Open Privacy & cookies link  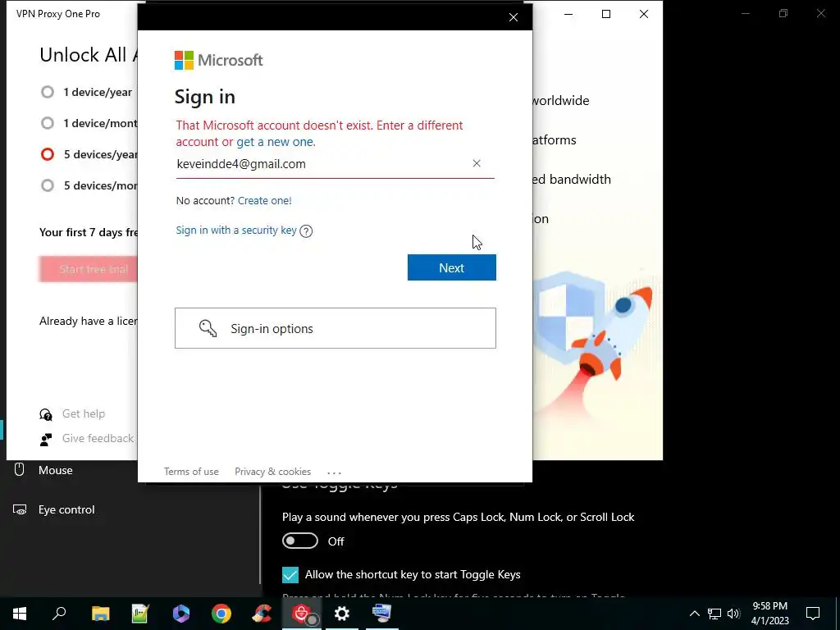(x=272, y=472)
